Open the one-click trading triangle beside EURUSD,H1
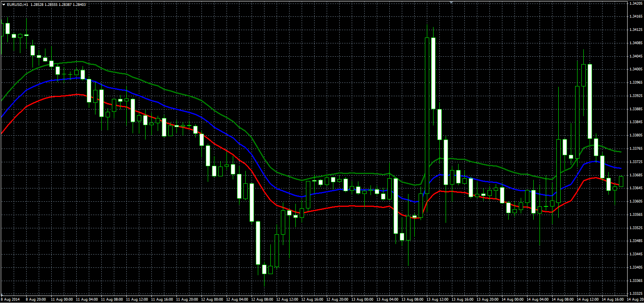This screenshot has width=644, height=303. (4, 4)
